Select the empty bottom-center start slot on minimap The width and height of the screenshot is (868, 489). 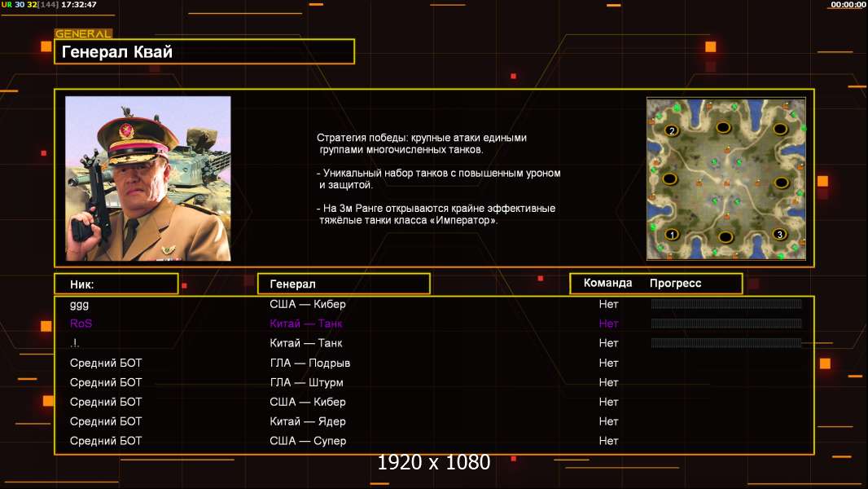(724, 236)
